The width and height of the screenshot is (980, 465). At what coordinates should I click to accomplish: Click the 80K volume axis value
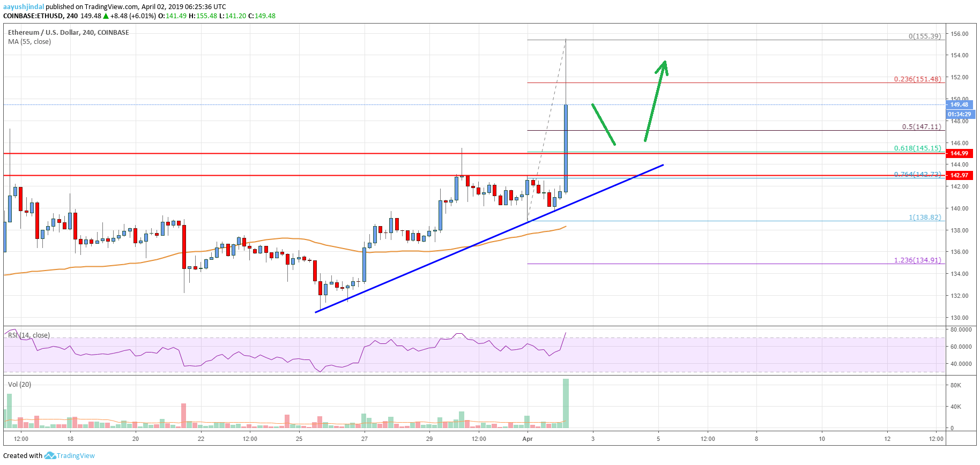pyautogui.click(x=956, y=386)
